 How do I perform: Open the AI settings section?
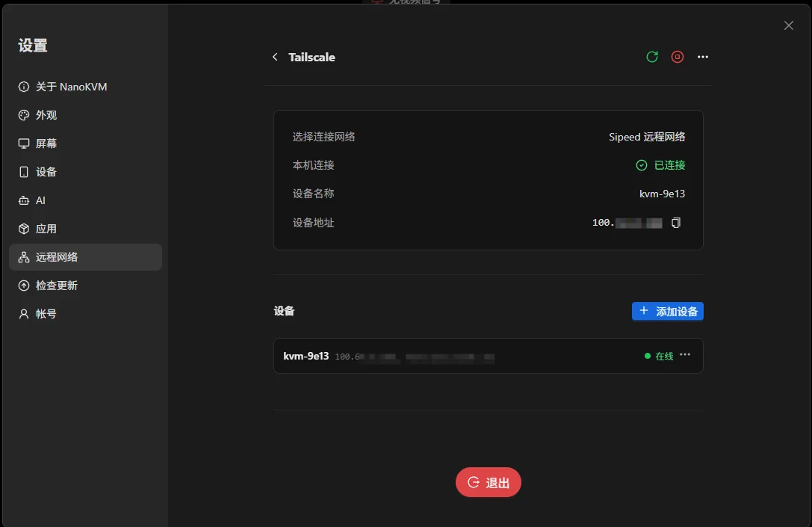click(85, 200)
